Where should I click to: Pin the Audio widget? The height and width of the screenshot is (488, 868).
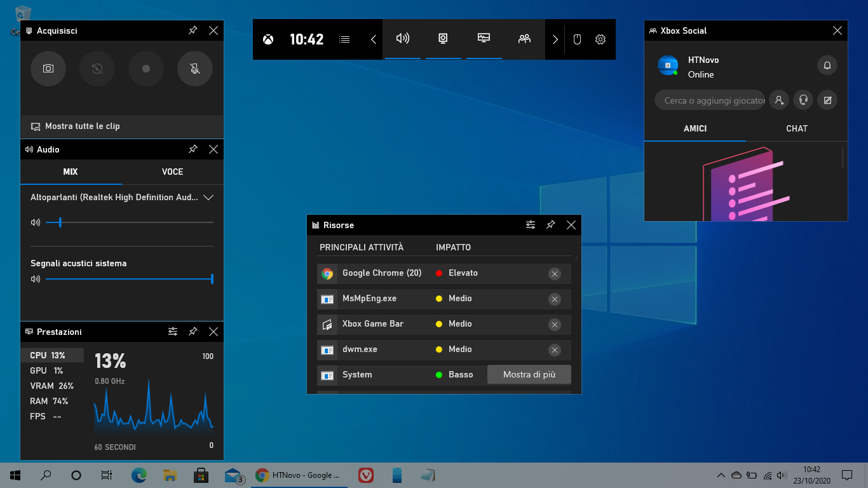(x=193, y=149)
